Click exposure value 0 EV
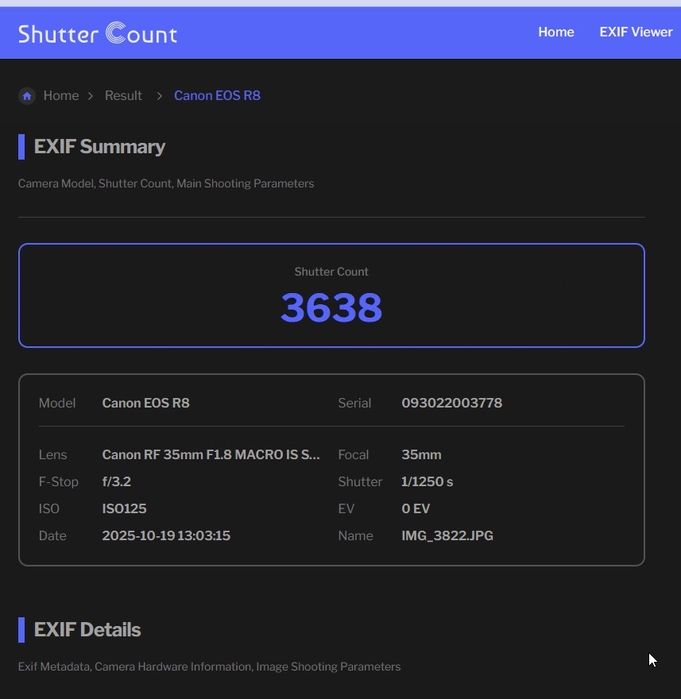 (x=416, y=509)
